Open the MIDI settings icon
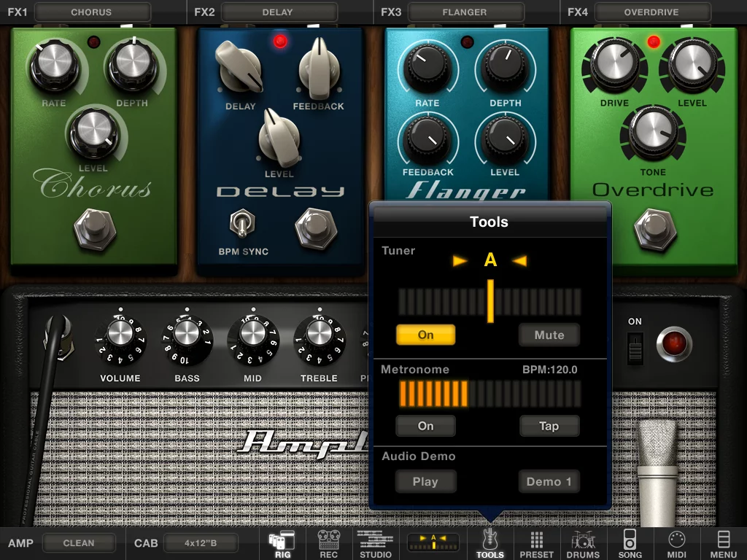The height and width of the screenshot is (560, 747). point(676,542)
